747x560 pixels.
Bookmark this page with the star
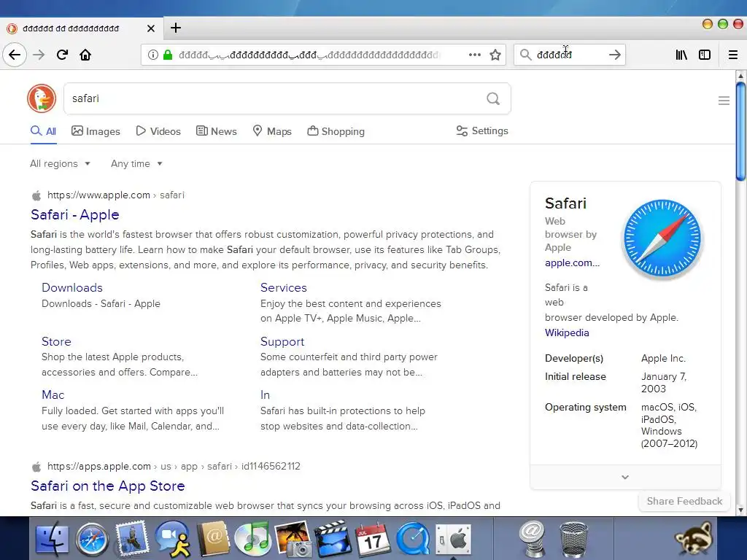[x=495, y=55]
